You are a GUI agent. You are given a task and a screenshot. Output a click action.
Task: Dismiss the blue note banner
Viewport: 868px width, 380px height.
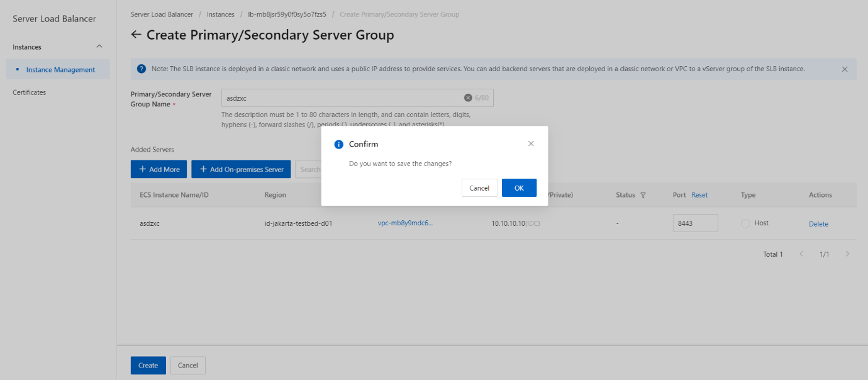[845, 69]
